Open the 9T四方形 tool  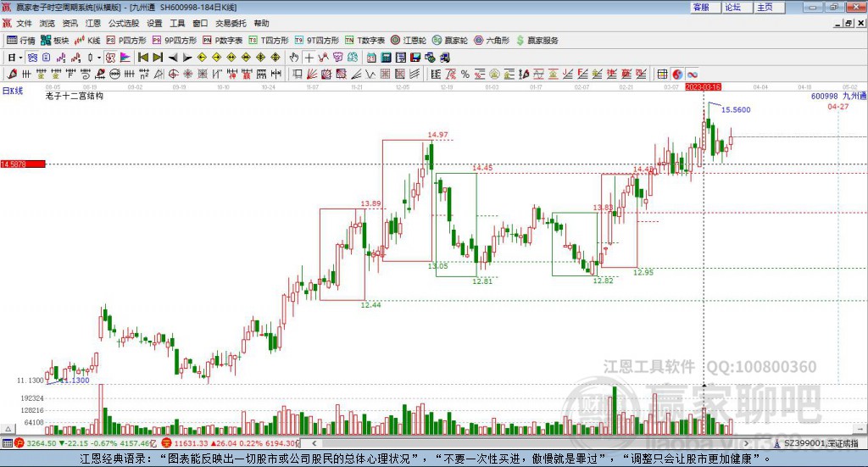coord(317,41)
